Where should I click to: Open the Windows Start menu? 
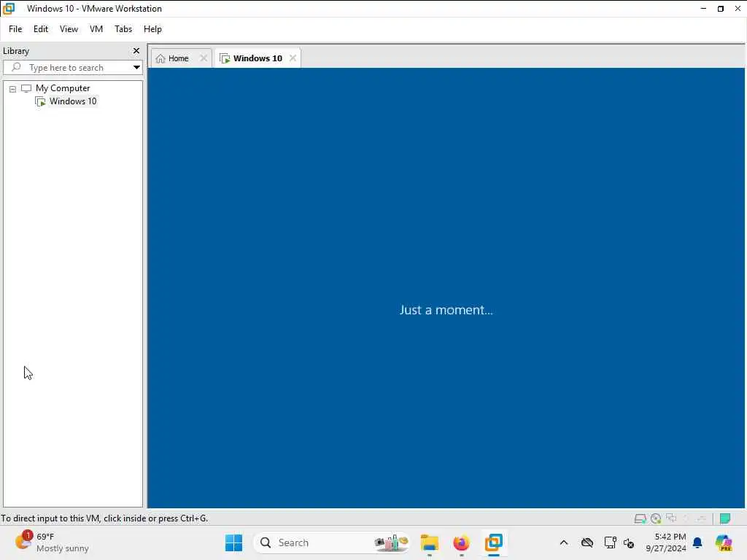(233, 542)
